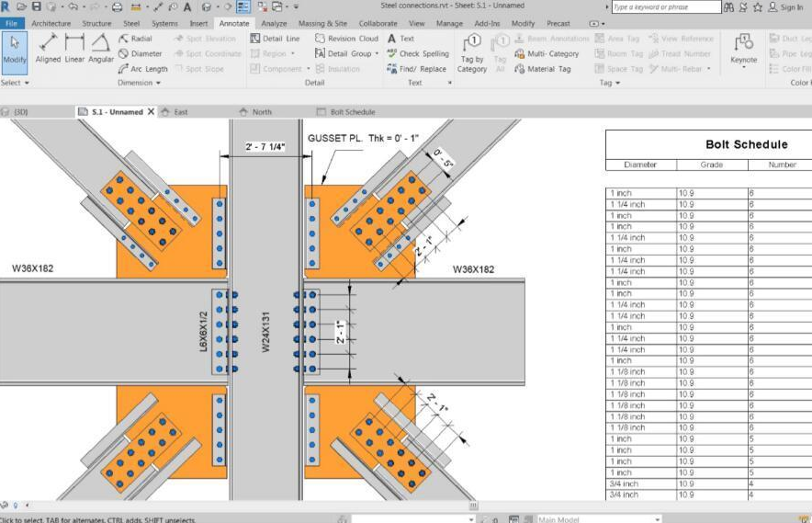The width and height of the screenshot is (812, 523).
Task: Choose the Diameter dimension tool
Action: 140,53
